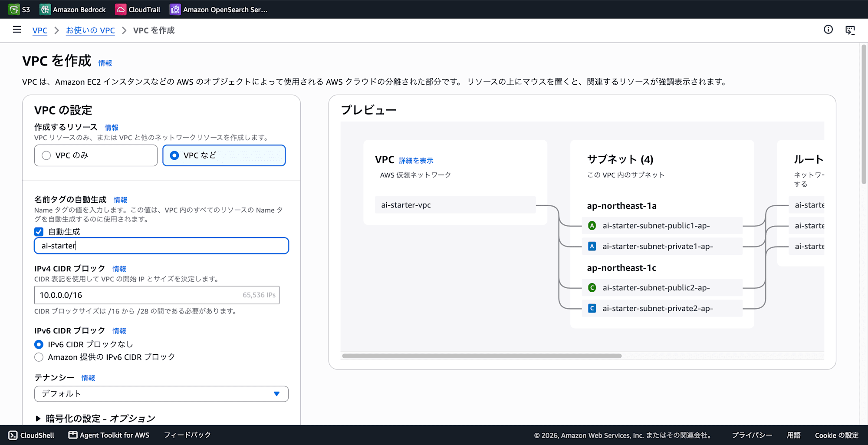Select the VPC のみ radio option
Screen dimensions: 868x445
point(96,155)
